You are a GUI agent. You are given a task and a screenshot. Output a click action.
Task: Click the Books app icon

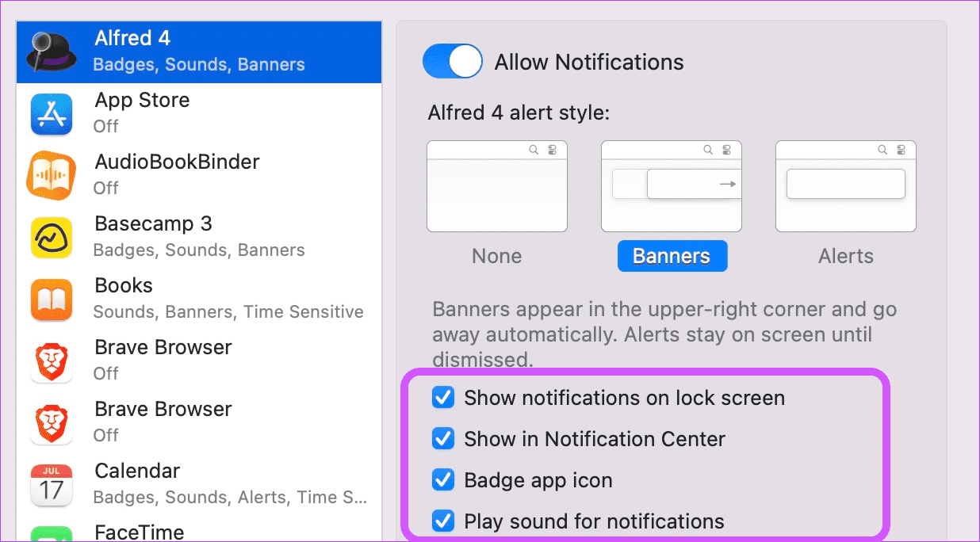pos(52,299)
